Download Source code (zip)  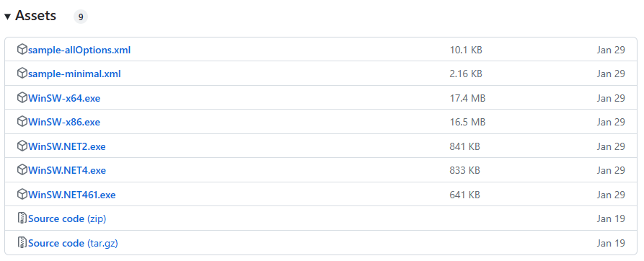67,218
